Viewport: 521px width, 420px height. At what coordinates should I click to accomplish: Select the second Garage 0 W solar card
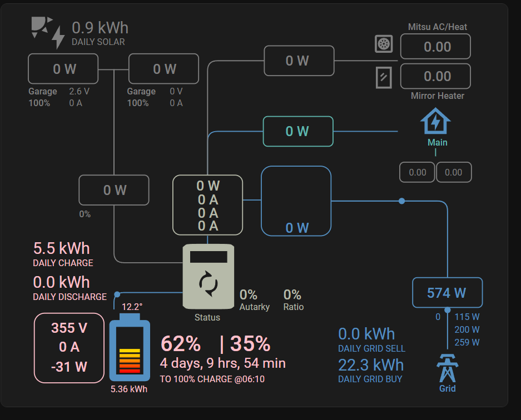pyautogui.click(x=163, y=68)
